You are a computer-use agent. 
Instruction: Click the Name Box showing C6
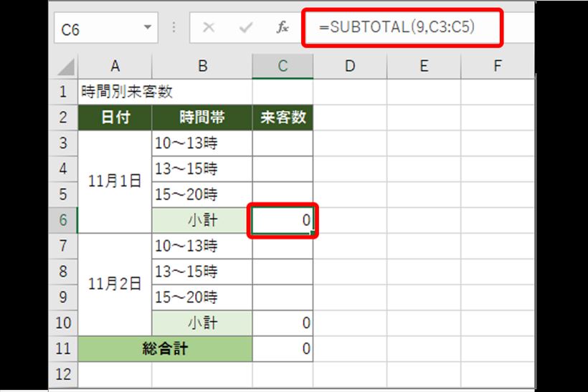[105, 27]
